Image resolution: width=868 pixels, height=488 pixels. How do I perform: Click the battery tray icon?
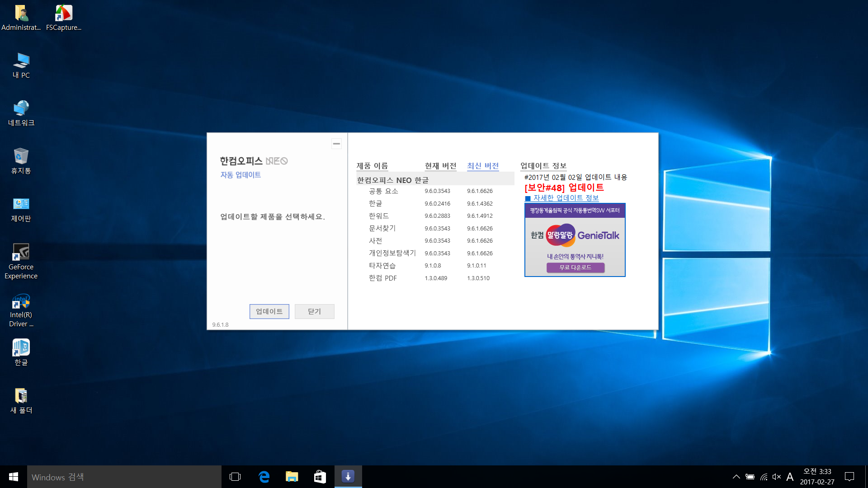click(x=750, y=477)
